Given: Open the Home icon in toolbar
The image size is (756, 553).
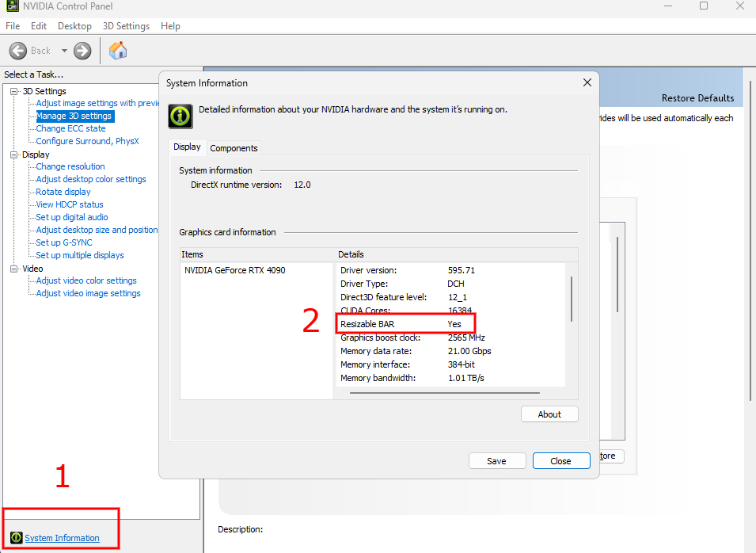Looking at the screenshot, I should click(118, 50).
